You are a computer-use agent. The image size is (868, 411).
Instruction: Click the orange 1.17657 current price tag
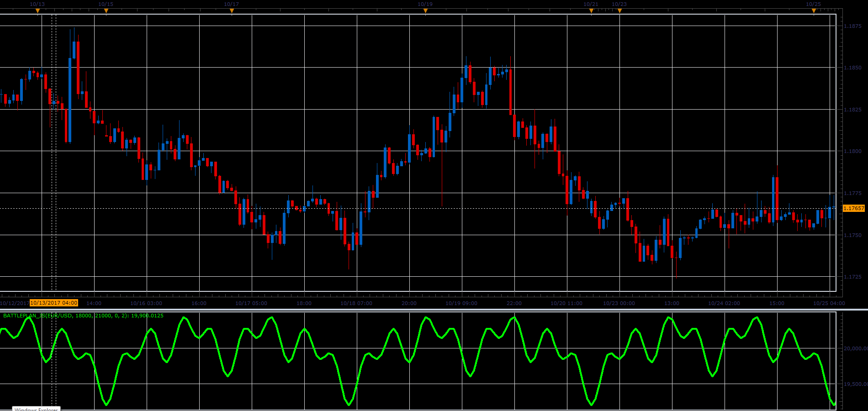tap(853, 208)
